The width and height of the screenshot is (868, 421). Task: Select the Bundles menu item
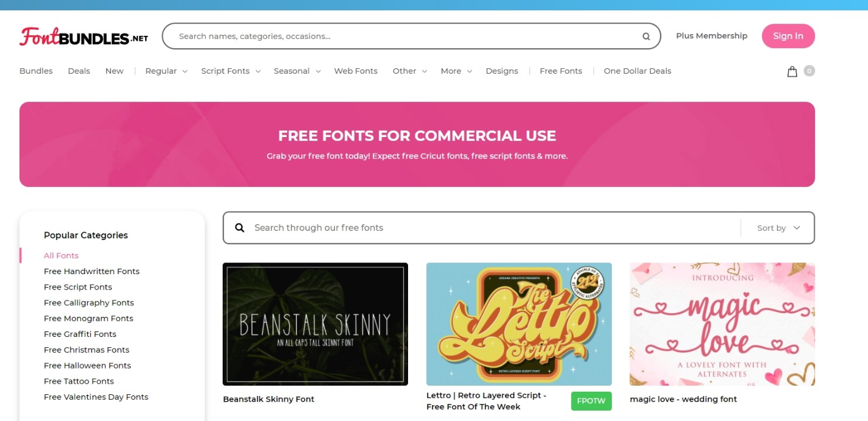(x=35, y=71)
